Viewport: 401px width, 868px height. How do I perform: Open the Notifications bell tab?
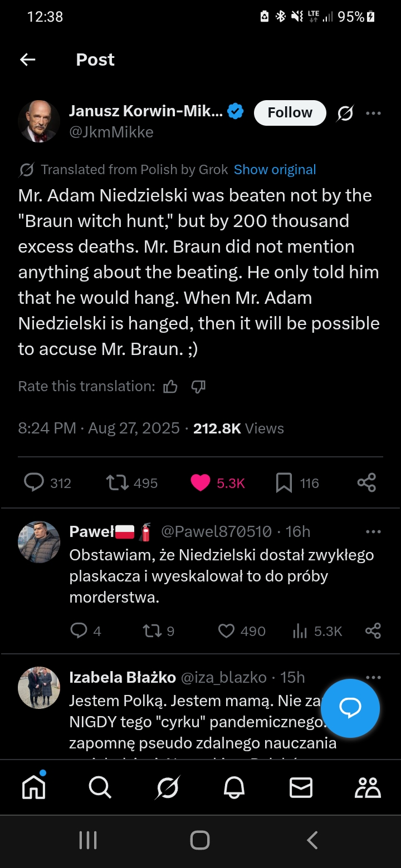[x=234, y=787]
